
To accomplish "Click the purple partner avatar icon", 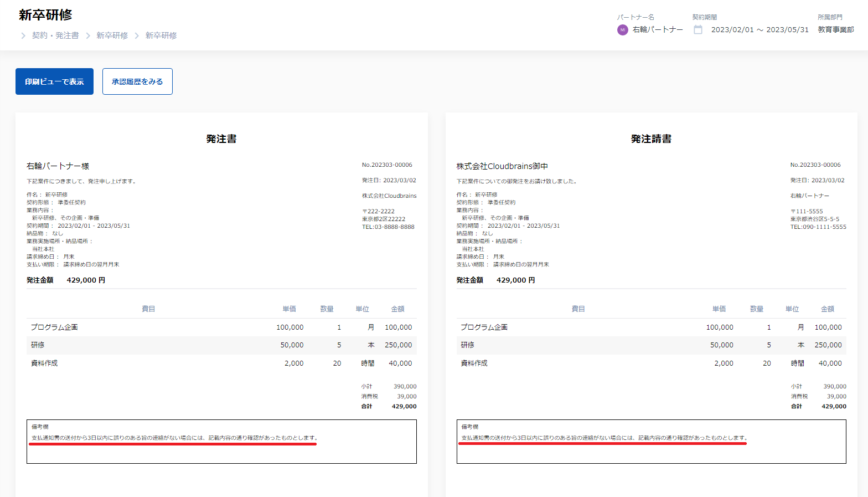I will click(623, 30).
